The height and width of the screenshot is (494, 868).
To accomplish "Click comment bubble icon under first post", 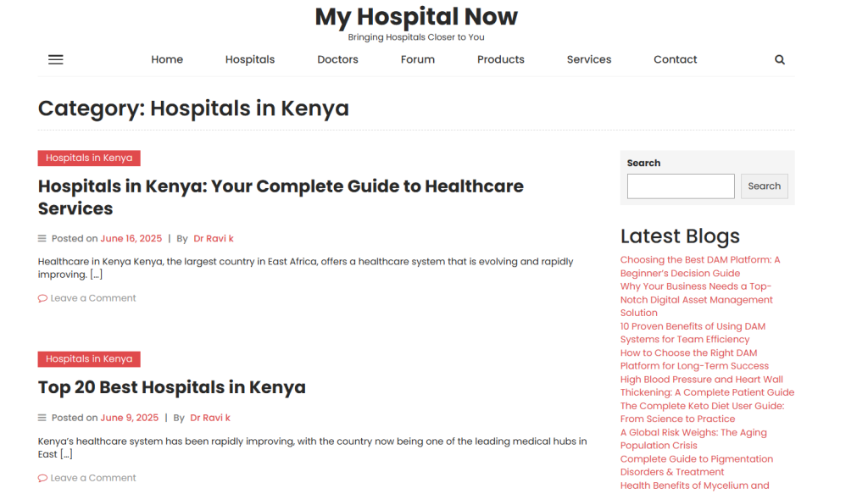I will tap(42, 298).
